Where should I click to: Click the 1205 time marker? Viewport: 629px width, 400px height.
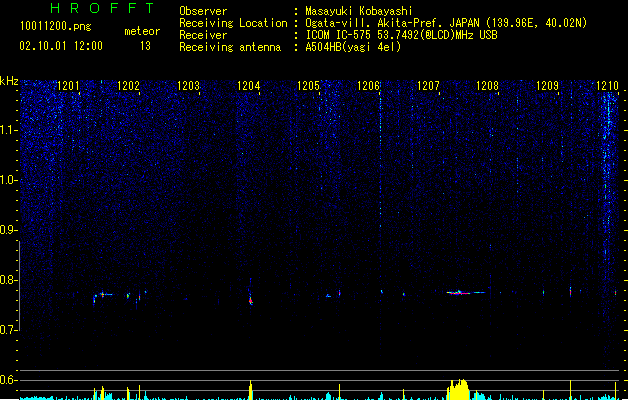click(x=308, y=86)
